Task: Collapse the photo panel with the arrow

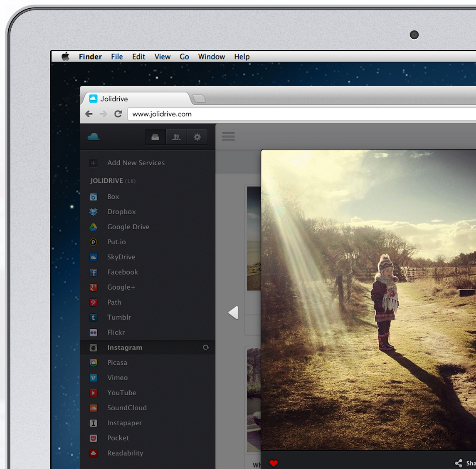Action: (233, 313)
